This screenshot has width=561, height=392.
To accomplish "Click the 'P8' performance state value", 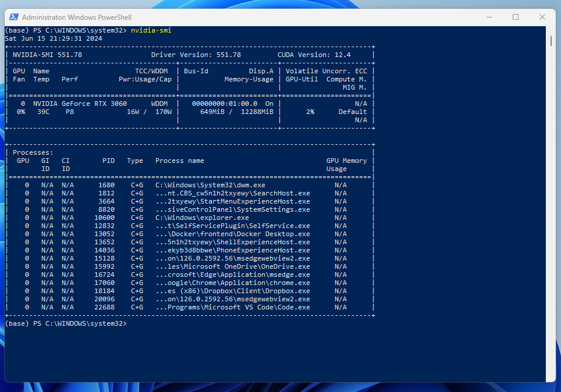I will (x=70, y=112).
